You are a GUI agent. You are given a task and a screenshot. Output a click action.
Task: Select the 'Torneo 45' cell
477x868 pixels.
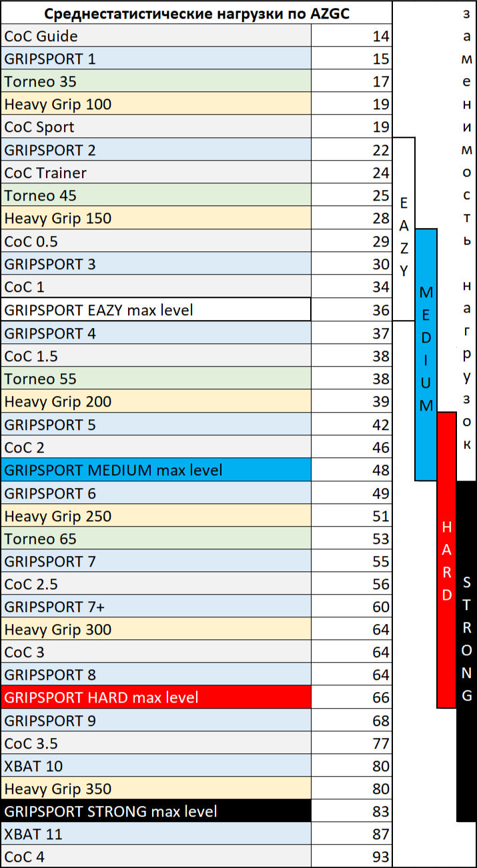(x=156, y=195)
